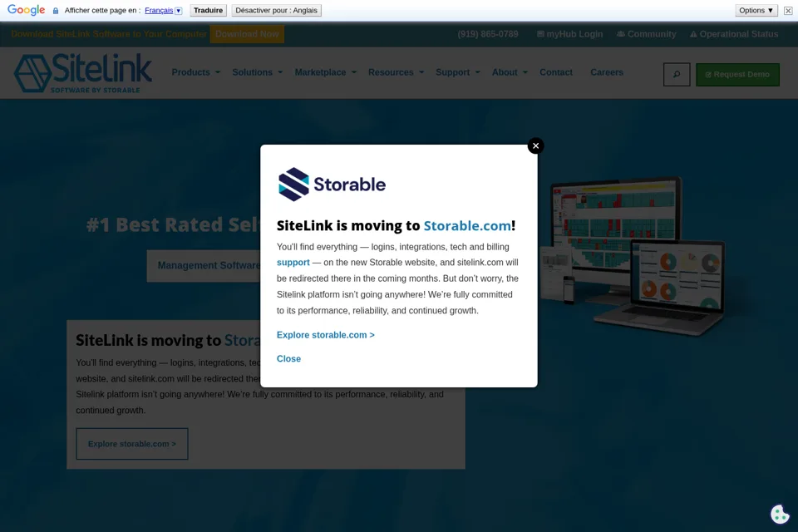This screenshot has width=798, height=532.
Task: Click the Storable logo in the popup
Action: [332, 185]
